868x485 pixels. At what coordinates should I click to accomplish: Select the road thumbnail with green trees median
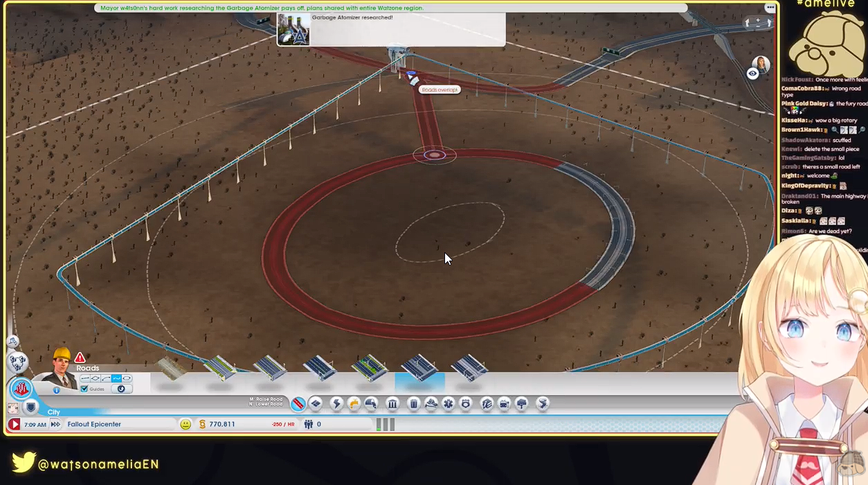369,368
